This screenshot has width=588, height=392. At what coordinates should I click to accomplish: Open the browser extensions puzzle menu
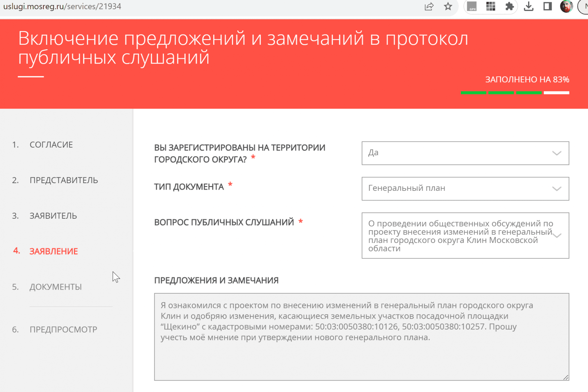509,6
